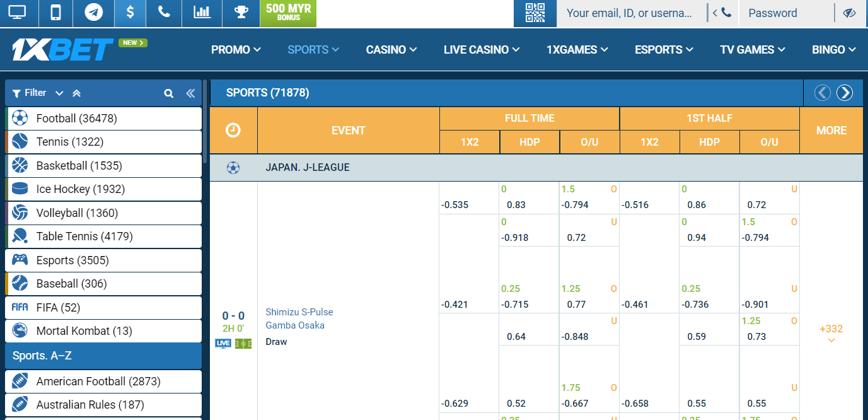Image resolution: width=868 pixels, height=420 pixels.
Task: Select full time 1X2 odds -0.421
Action: click(x=455, y=305)
